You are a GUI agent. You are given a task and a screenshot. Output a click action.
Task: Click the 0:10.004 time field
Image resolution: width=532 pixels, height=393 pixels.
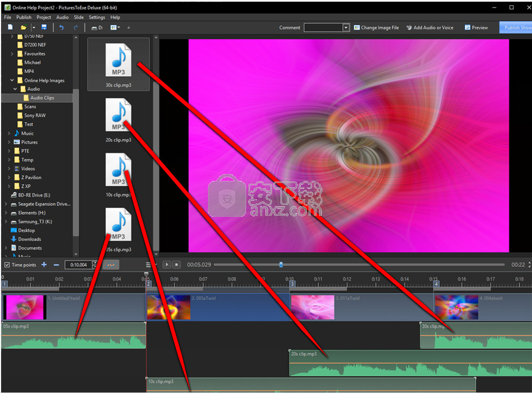[x=78, y=265]
